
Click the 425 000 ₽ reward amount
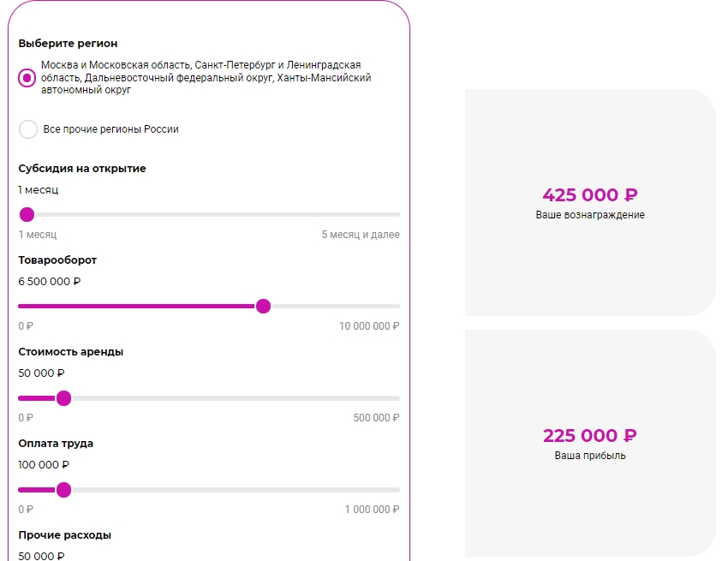(590, 195)
